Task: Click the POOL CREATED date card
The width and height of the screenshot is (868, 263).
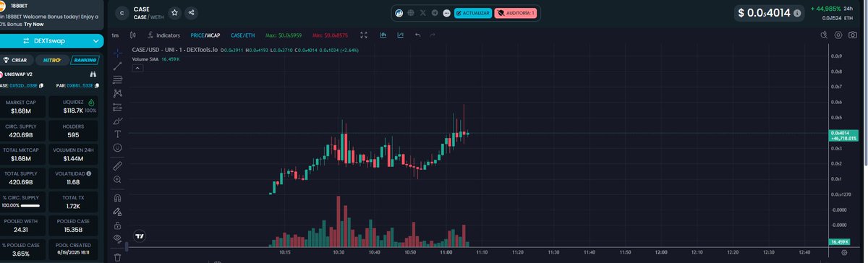Action: coord(73,250)
